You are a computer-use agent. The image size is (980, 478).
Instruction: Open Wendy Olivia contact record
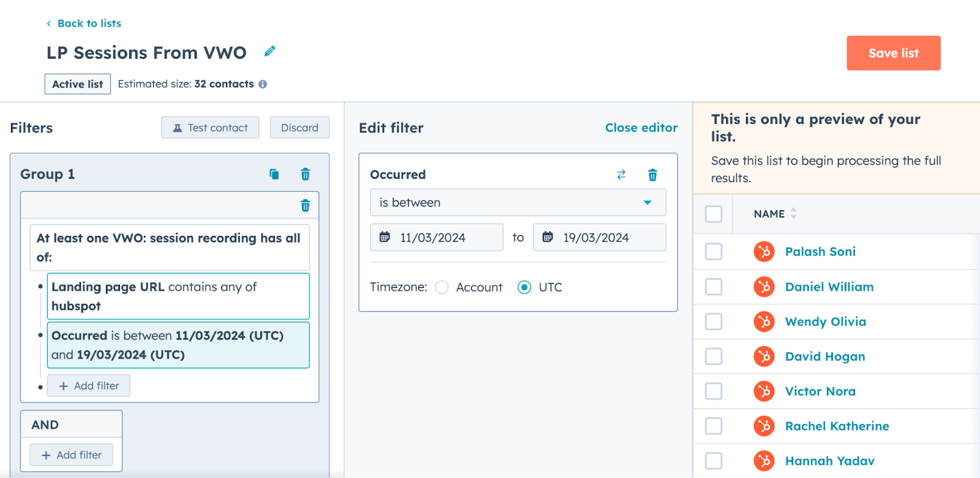826,322
